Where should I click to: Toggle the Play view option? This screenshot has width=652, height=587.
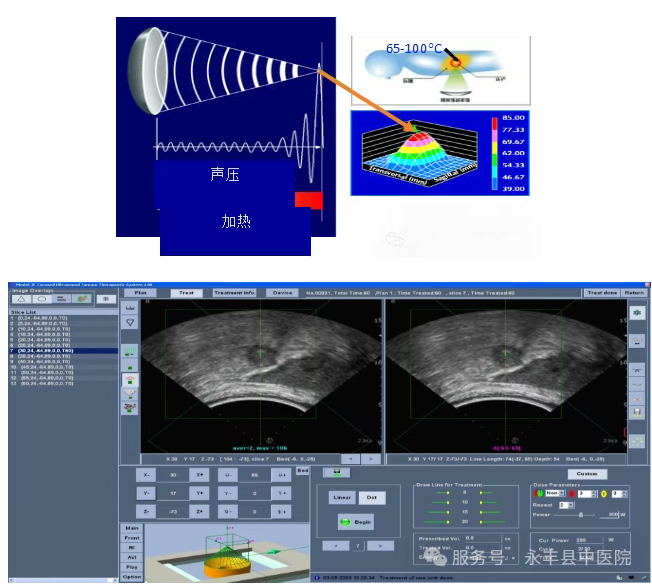click(131, 566)
